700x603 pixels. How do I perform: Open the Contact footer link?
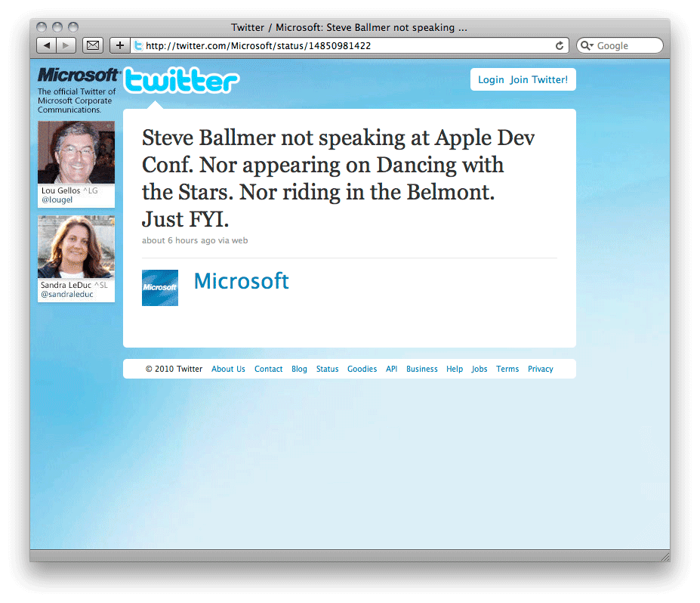point(268,369)
